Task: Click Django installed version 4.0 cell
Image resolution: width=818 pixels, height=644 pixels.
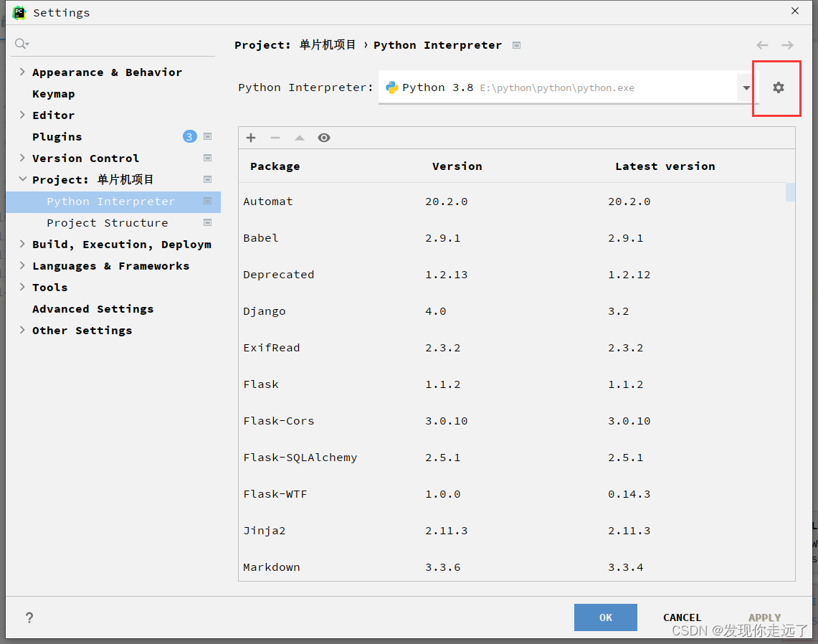Action: tap(436, 311)
